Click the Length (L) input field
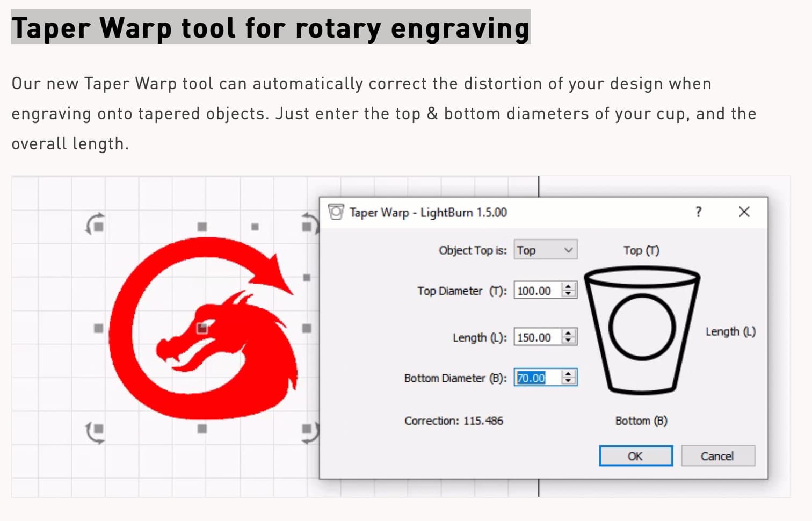The height and width of the screenshot is (521, 812). (x=538, y=337)
